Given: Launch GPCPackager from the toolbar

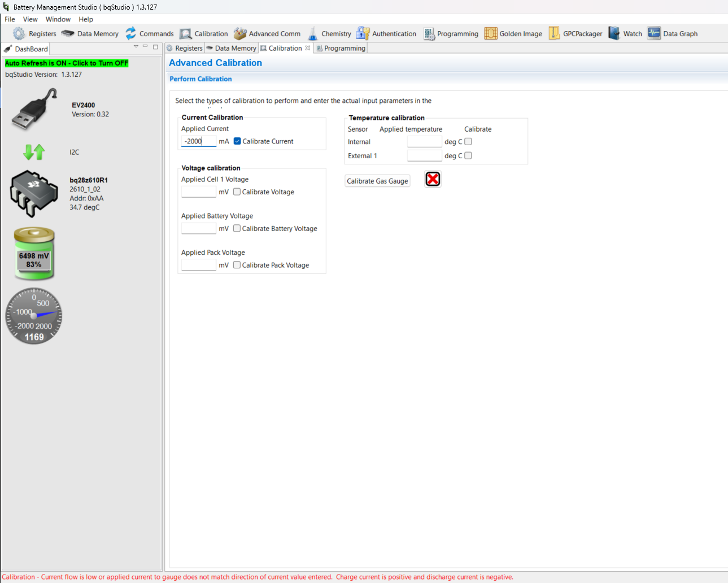Looking at the screenshot, I should click(x=576, y=34).
